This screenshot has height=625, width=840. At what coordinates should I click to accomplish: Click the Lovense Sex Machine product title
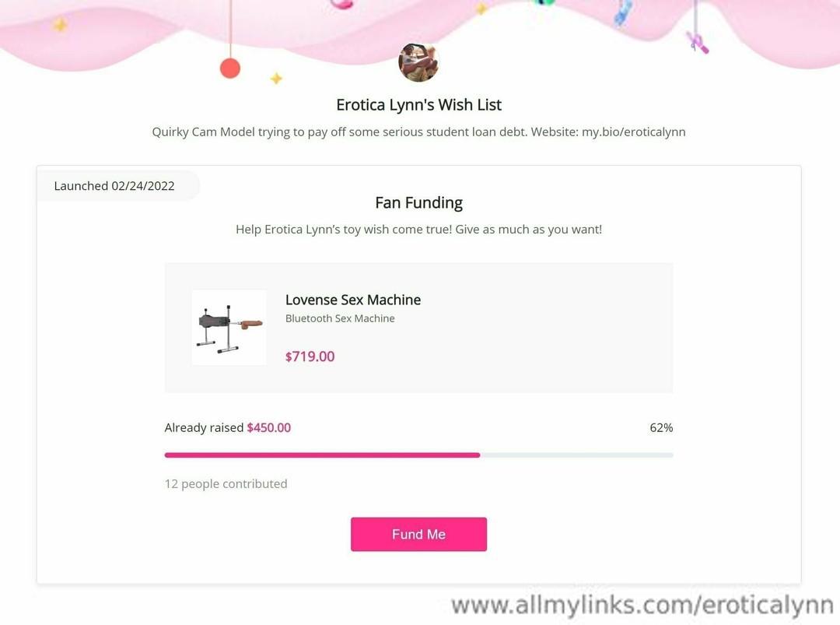pyautogui.click(x=352, y=300)
